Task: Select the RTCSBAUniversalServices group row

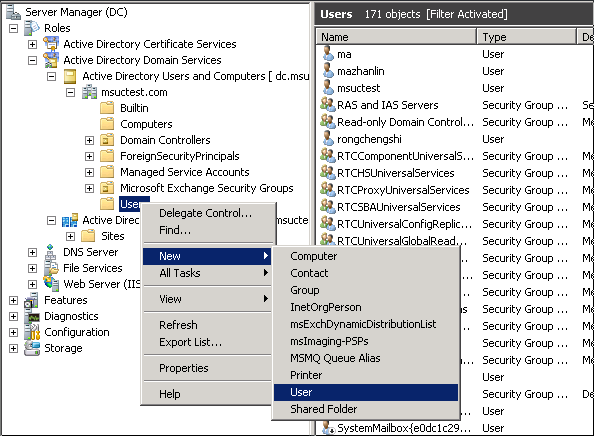Action: coord(455,207)
